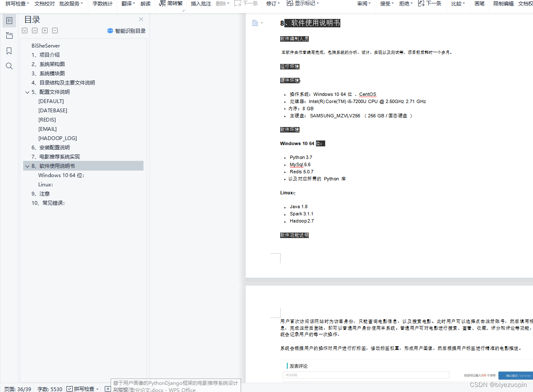533x392 pixels.
Task: Open 接受 accept changes dropdown
Action: tap(387, 3)
